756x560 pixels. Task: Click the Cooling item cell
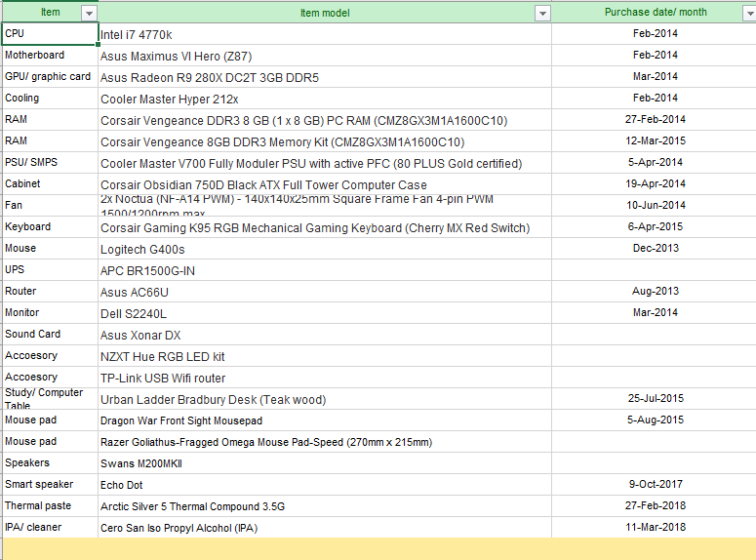(50, 98)
